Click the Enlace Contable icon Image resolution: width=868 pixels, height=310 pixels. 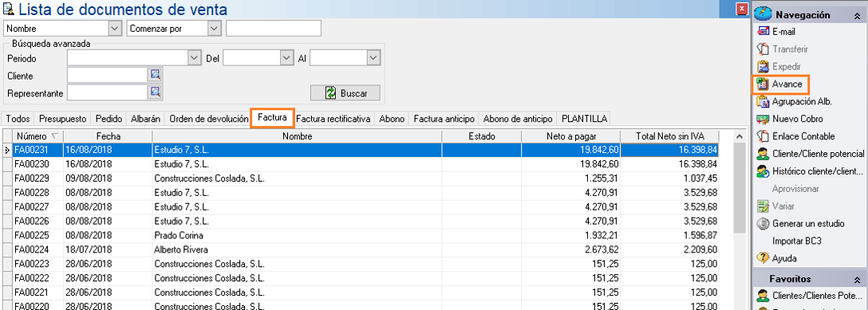click(763, 136)
